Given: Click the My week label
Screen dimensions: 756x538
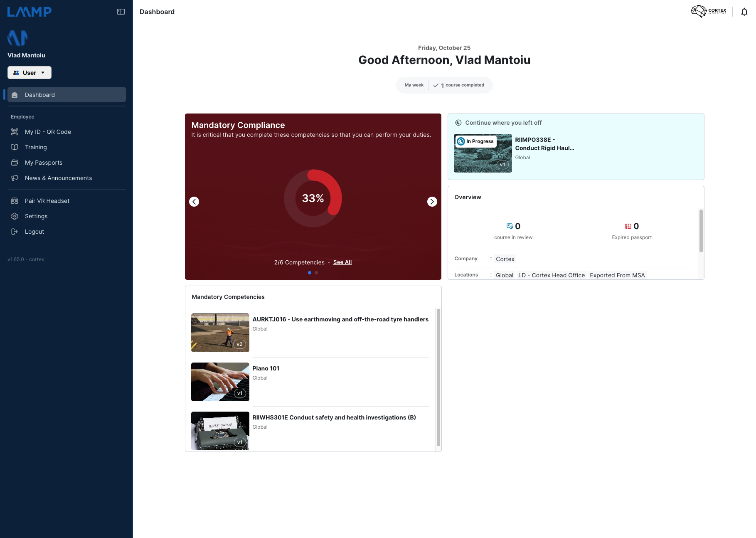Looking at the screenshot, I should point(414,85).
